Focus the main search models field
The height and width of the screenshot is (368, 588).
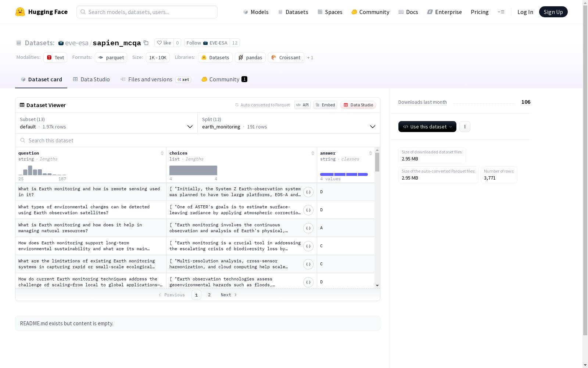147,12
